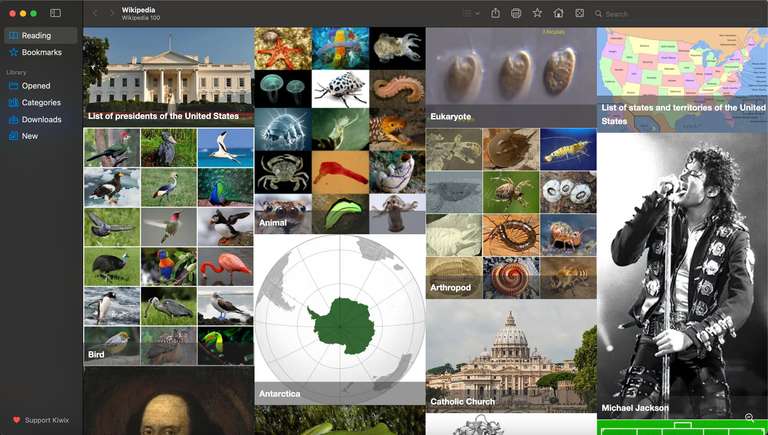
Task: Select Reading in the sidebar
Action: pos(36,36)
